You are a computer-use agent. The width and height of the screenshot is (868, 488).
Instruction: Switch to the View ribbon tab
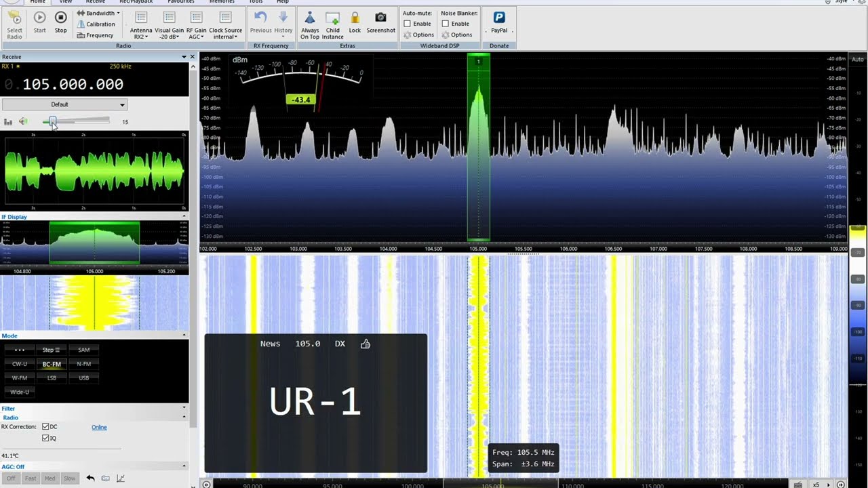click(x=66, y=2)
